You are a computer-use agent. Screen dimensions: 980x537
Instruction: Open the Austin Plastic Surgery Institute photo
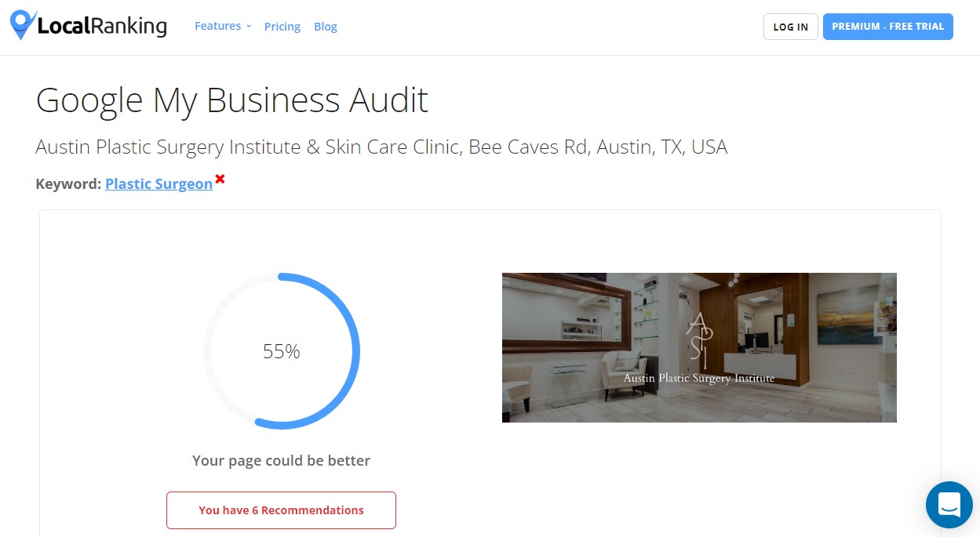[x=699, y=347]
